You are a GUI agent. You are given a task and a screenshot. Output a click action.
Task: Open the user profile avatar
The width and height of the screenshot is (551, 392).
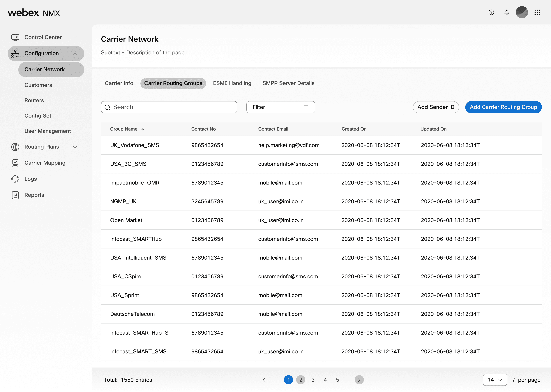[522, 12]
